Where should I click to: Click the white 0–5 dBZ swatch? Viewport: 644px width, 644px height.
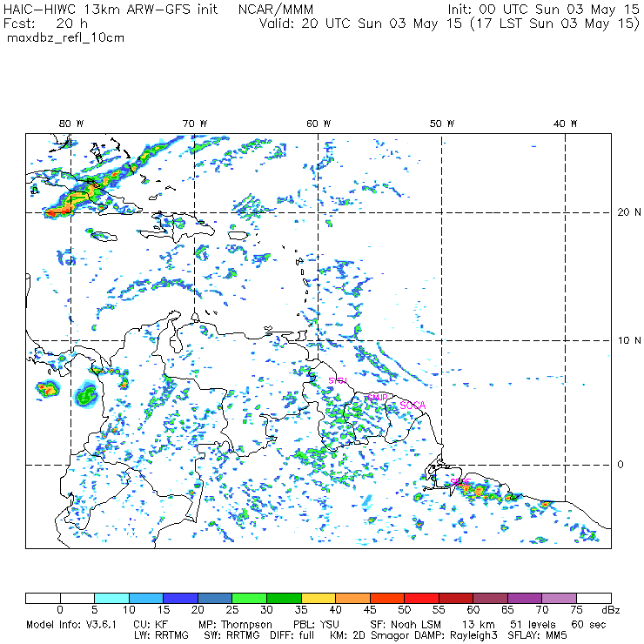(x=77, y=598)
